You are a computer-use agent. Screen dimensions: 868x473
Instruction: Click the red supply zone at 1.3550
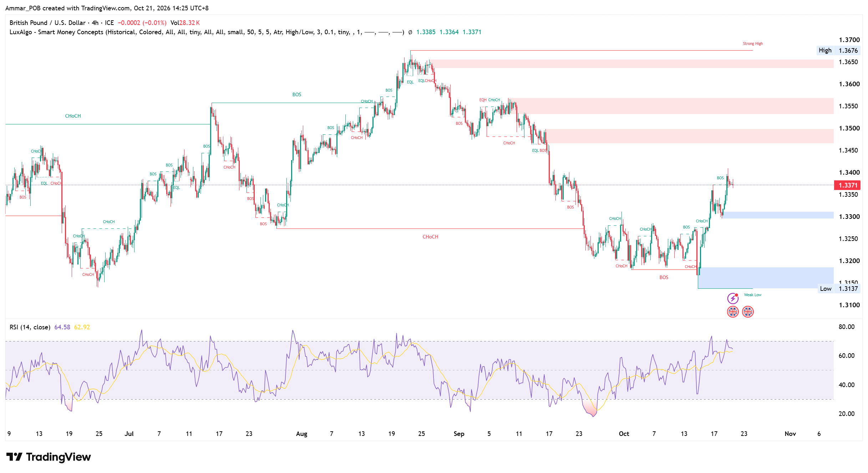[x=672, y=106]
